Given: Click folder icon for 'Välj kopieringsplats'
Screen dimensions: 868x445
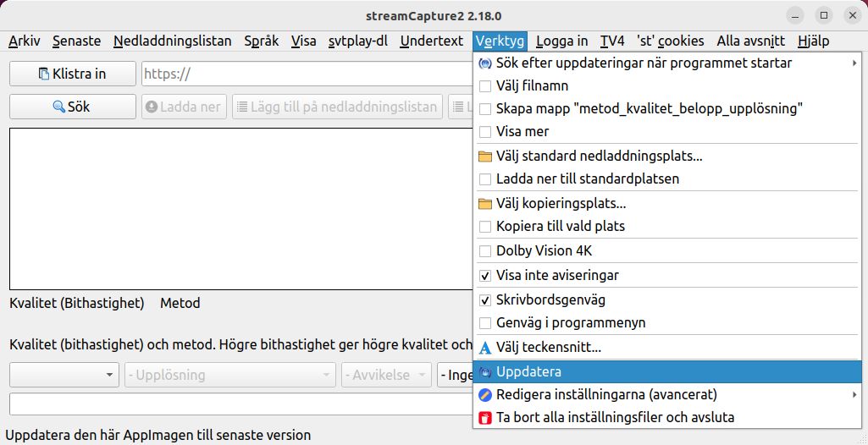Looking at the screenshot, I should [485, 203].
